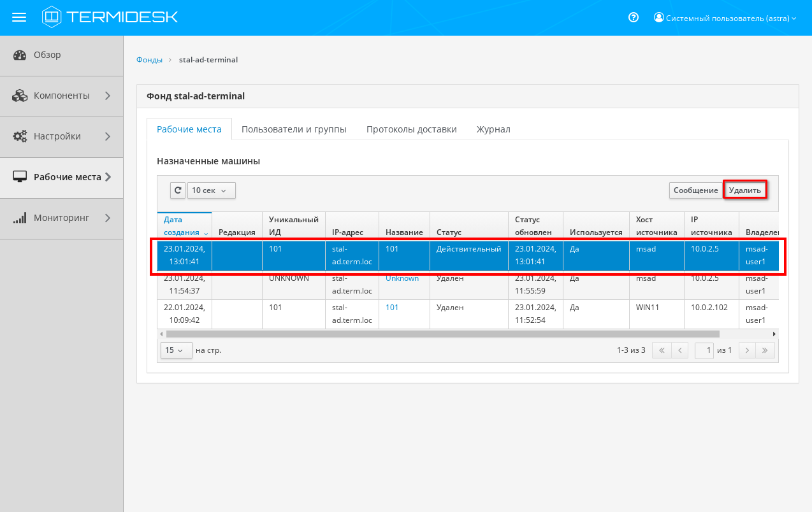
Task: Open the system user account dropdown
Action: 725,18
